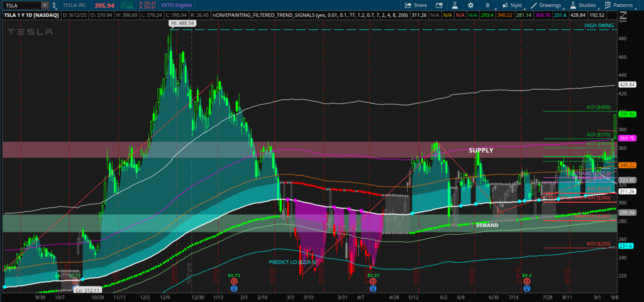Click the $0.4 earnings phone icon
Screen dimensions: 644x302
pyautogui.click(x=527, y=281)
